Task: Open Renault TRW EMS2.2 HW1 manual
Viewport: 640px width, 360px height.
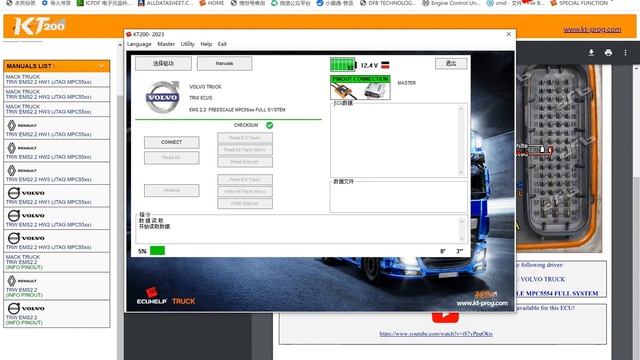Action: pos(57,128)
